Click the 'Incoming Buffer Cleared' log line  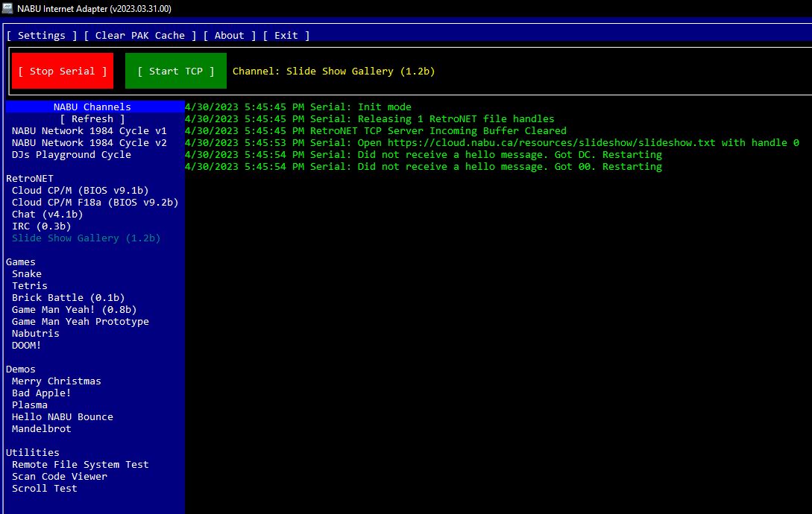(376, 130)
